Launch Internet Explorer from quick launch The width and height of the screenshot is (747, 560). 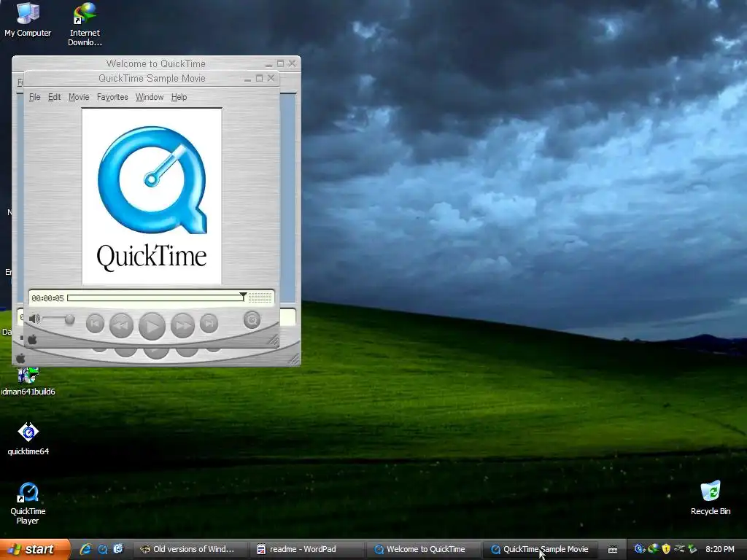[86, 550]
